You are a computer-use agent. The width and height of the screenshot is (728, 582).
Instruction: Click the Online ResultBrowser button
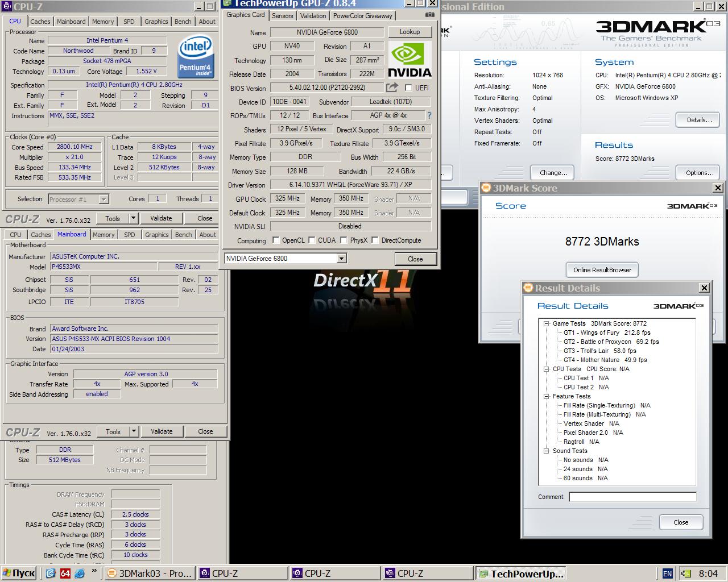(602, 270)
